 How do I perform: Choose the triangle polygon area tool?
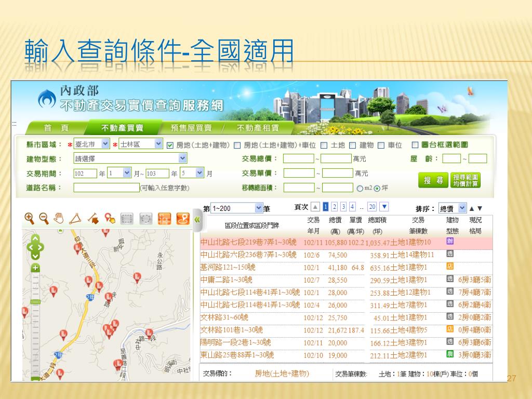75,219
